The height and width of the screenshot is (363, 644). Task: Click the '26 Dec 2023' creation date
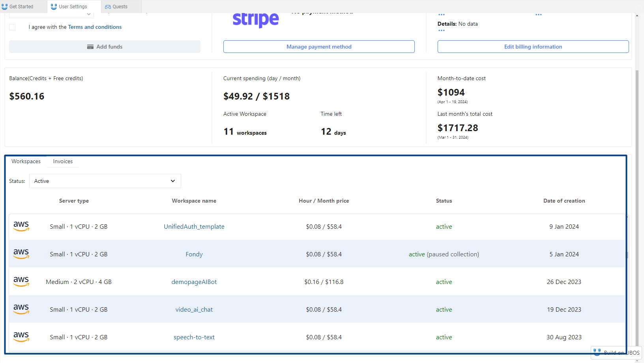564,282
